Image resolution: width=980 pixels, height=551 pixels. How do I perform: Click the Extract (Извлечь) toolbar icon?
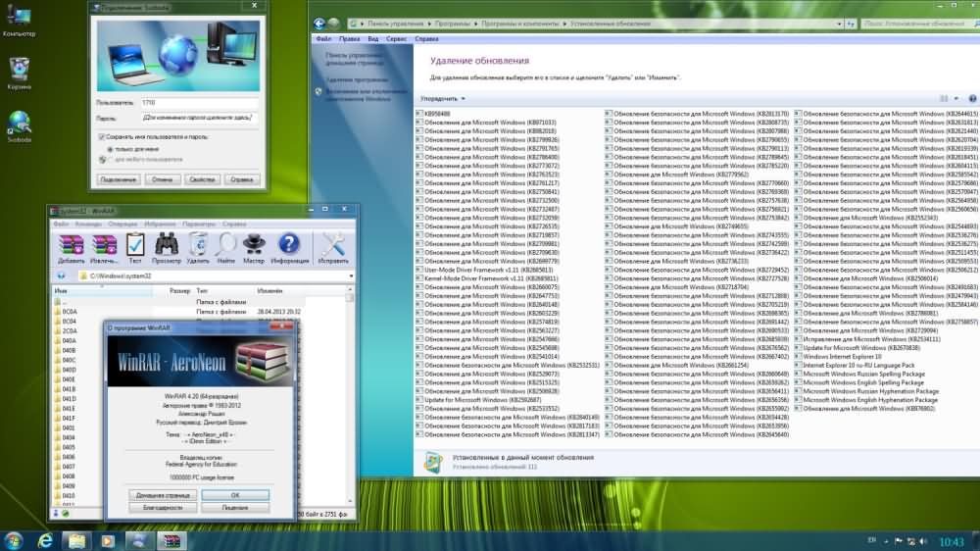point(103,246)
